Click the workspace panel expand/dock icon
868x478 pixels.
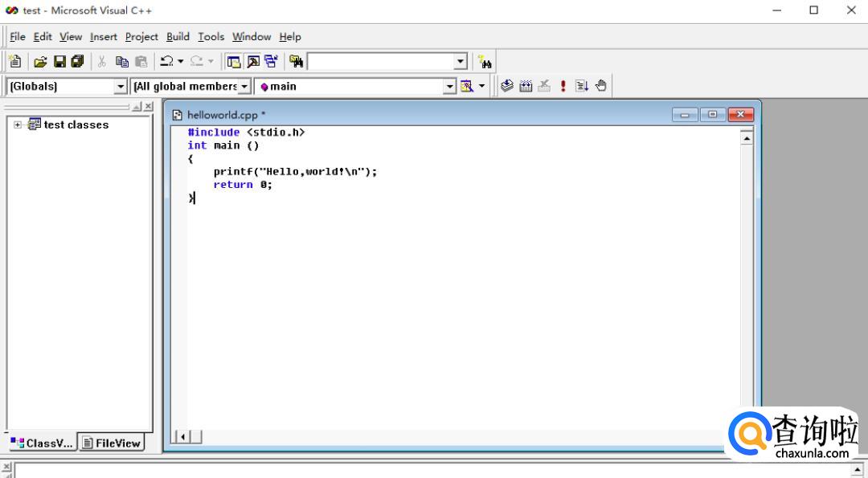pyautogui.click(x=137, y=106)
